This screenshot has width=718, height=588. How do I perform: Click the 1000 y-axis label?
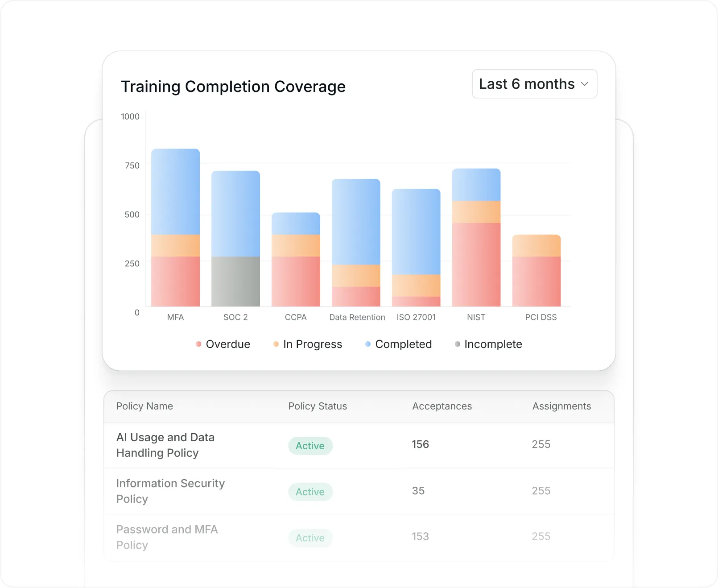click(x=130, y=116)
